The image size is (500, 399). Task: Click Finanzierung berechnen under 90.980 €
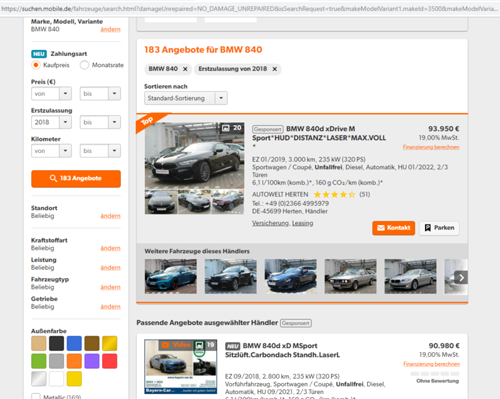tap(431, 364)
